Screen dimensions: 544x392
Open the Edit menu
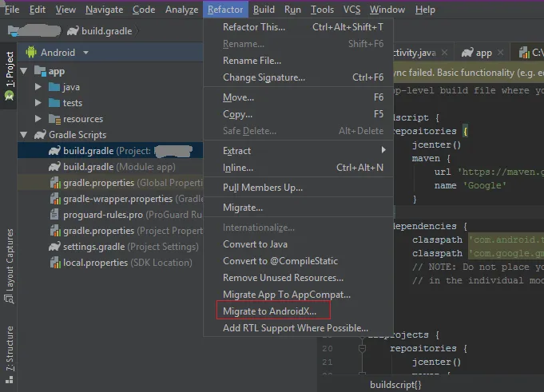point(37,10)
